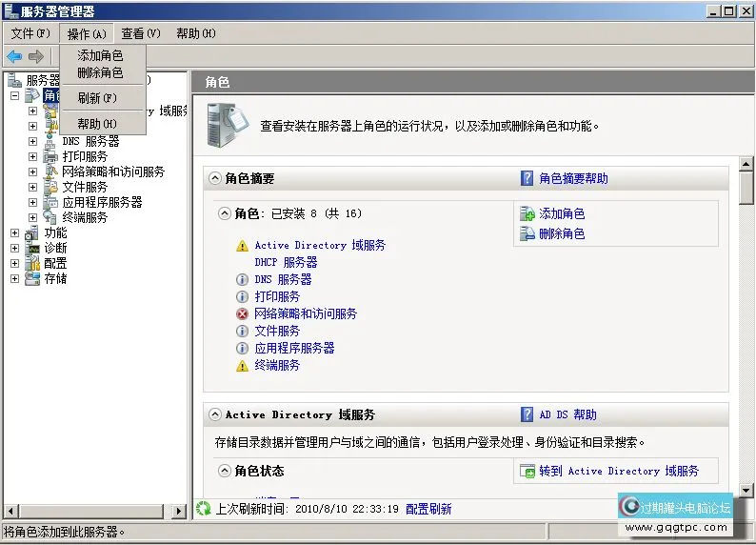
Task: Click the 诊断 node icon in tree
Action: [32, 249]
